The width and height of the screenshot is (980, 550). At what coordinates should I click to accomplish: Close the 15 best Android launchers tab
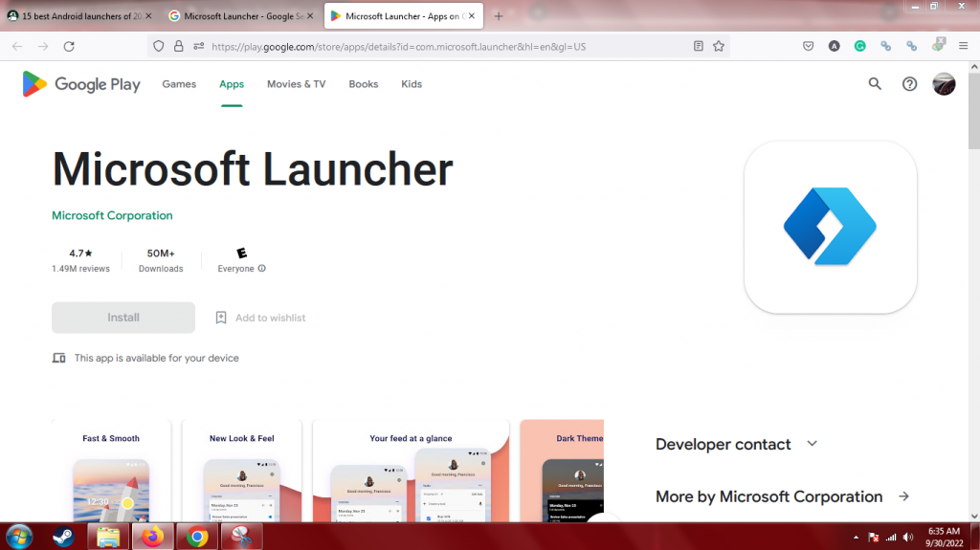coord(148,15)
